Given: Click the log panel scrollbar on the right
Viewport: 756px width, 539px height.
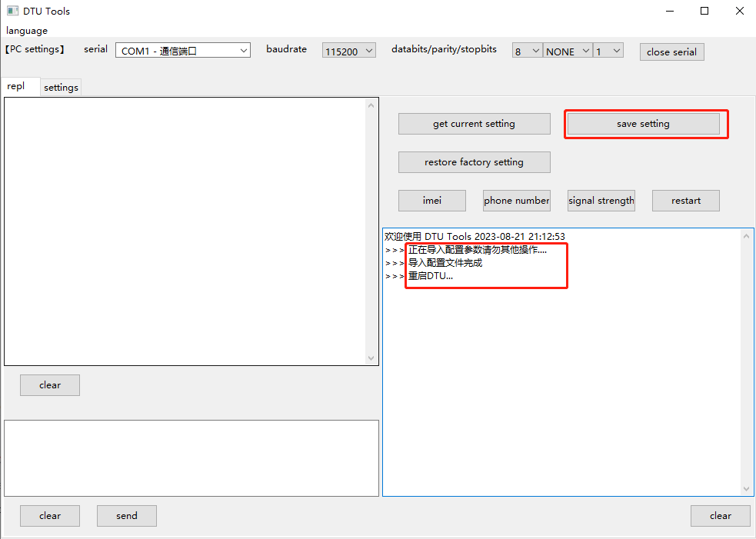Looking at the screenshot, I should [x=745, y=361].
